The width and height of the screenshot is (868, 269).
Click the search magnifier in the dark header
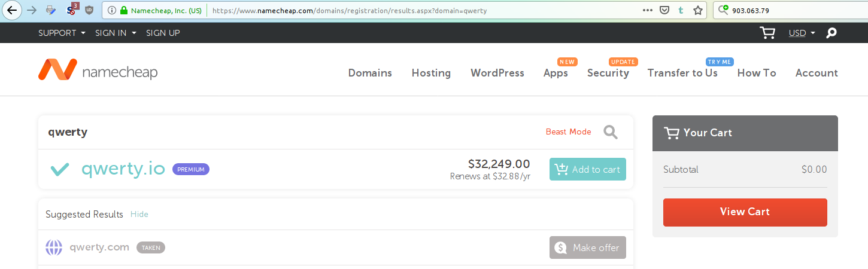pos(831,33)
